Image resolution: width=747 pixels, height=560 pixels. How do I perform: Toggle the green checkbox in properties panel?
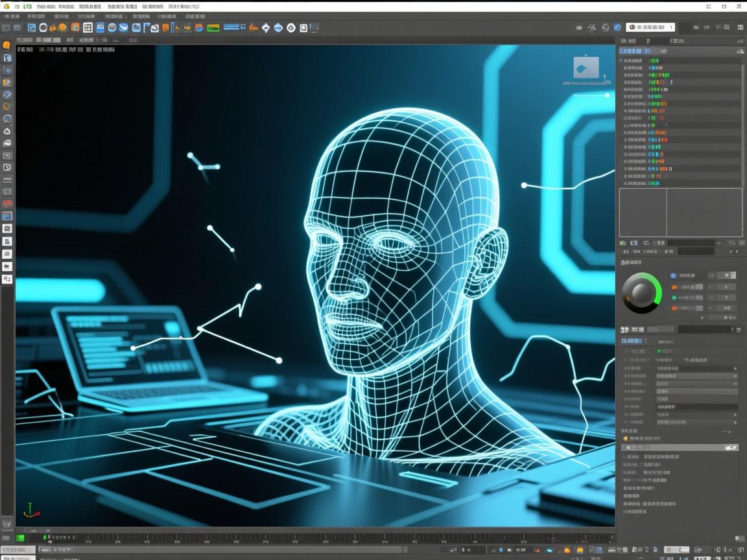(658, 351)
